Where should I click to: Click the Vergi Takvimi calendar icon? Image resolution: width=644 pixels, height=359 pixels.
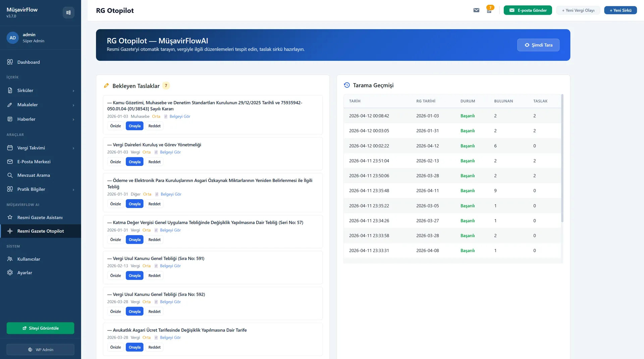10,148
